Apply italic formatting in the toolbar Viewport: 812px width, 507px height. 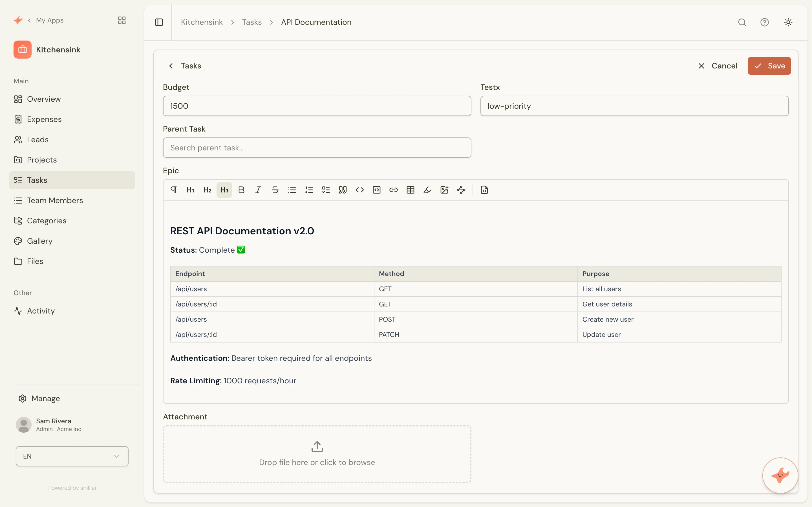[x=258, y=190]
